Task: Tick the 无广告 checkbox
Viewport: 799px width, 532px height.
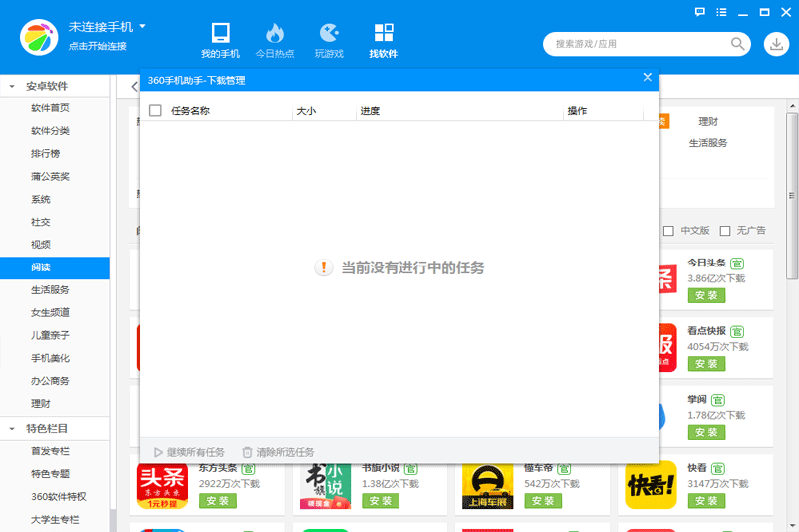Action: 725,231
